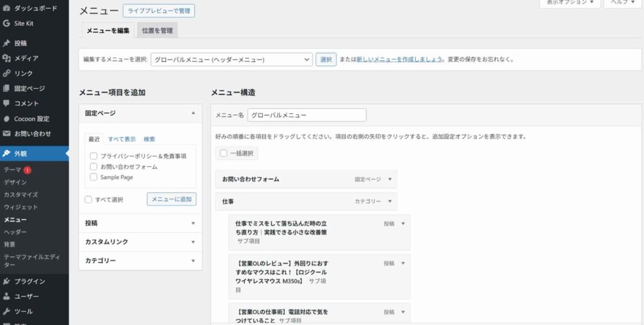Select the 検索 tab in 固定ページ
The width and height of the screenshot is (644, 325).
coord(150,139)
